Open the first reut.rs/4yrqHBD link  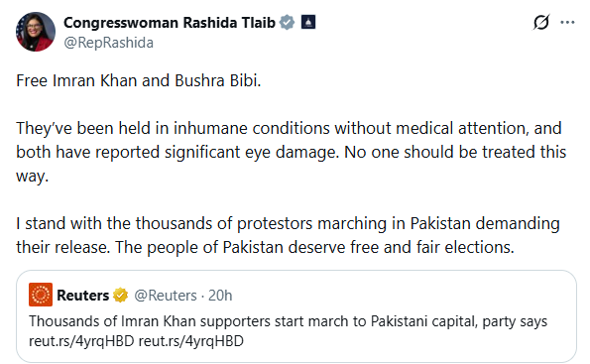pyautogui.click(x=81, y=341)
